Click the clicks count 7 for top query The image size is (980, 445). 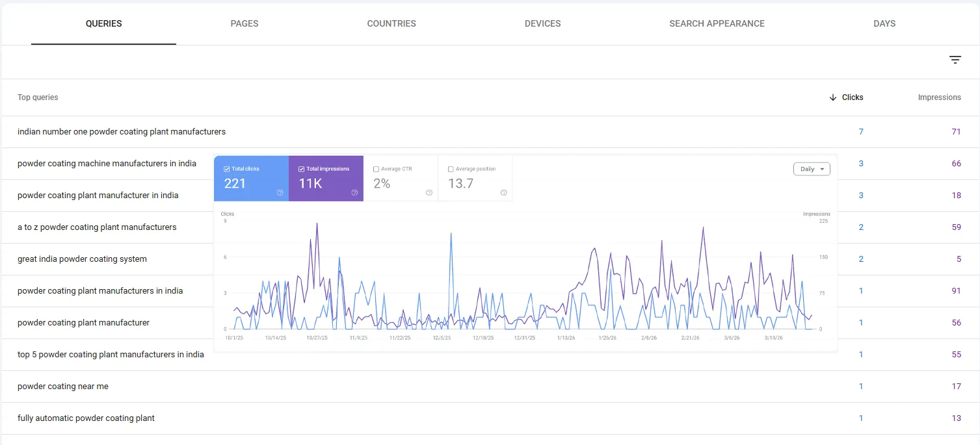pos(860,131)
